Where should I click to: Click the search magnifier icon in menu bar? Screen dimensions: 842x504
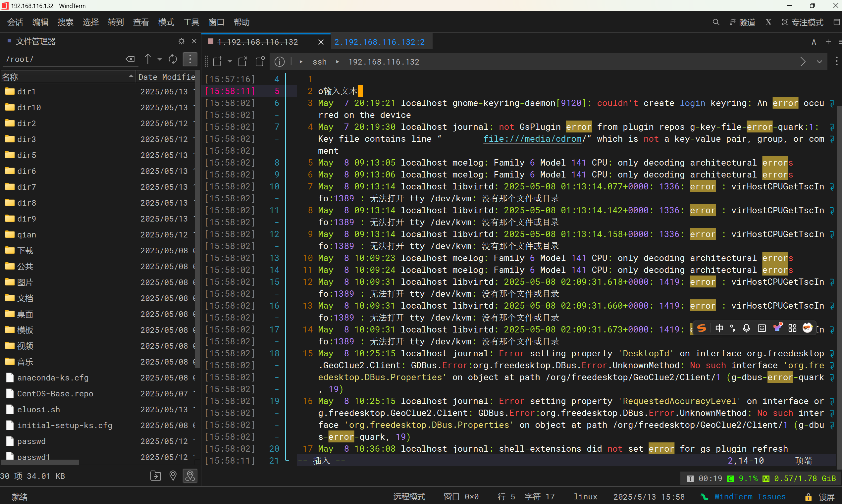click(x=716, y=22)
